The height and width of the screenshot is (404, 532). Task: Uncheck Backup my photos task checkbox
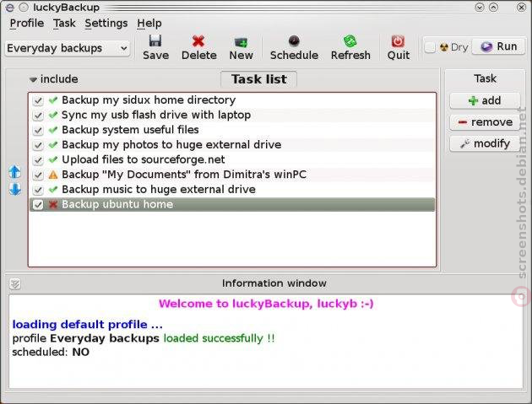click(x=38, y=145)
